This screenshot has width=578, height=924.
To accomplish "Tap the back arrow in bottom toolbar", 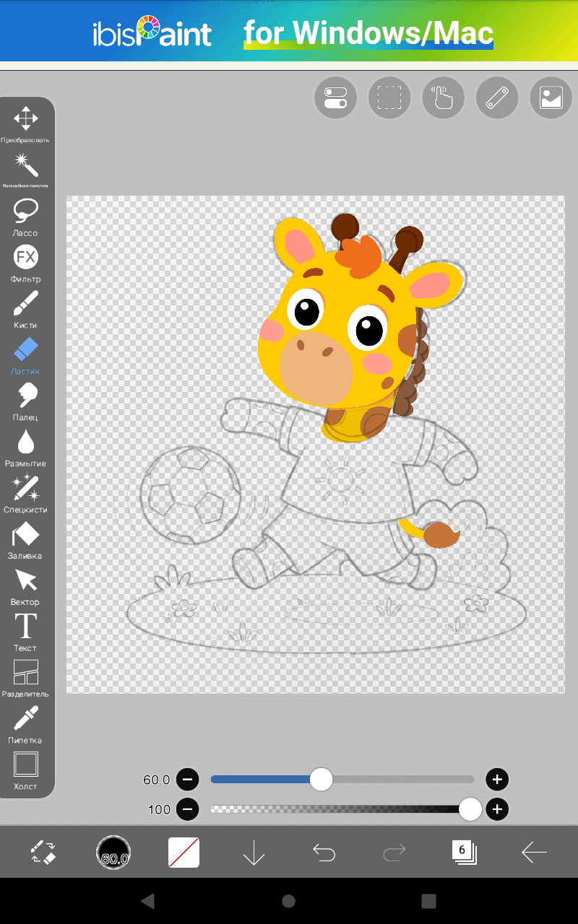I will (534, 853).
